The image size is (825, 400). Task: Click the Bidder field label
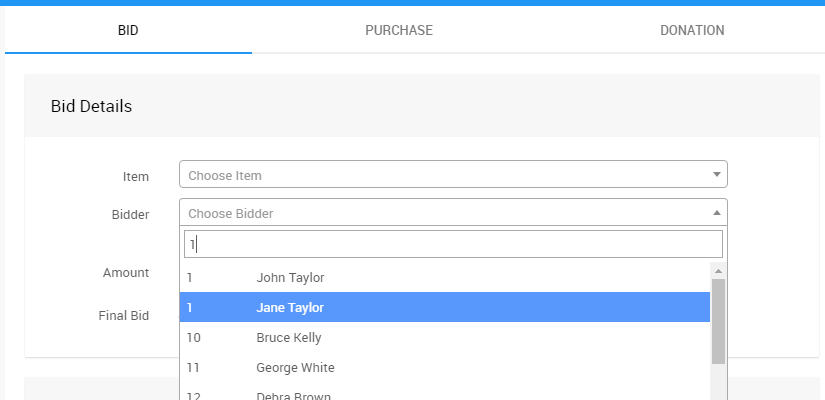(x=130, y=214)
